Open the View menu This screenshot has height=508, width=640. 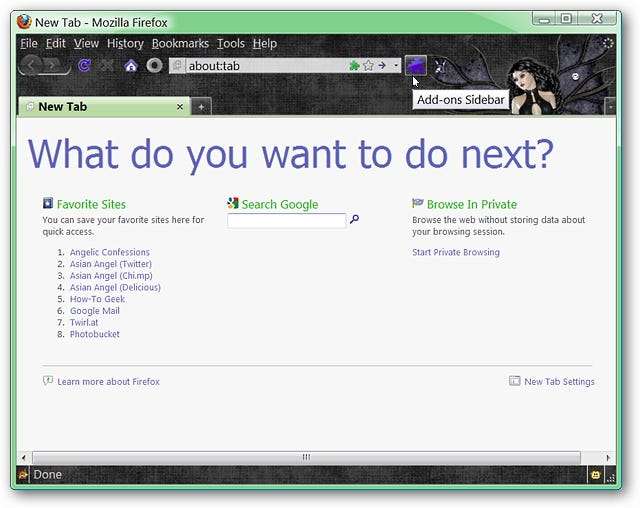(86, 43)
